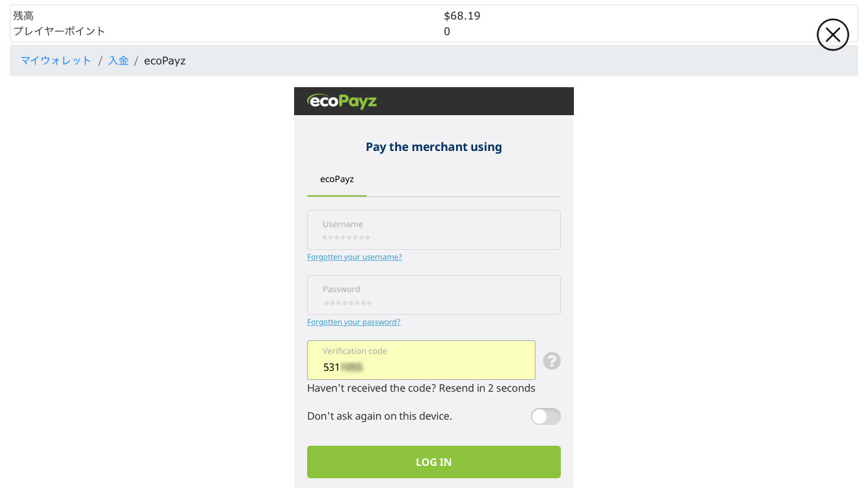Screen dimensions: 868x488
Task: Click the 残高 balance label
Action: (23, 16)
